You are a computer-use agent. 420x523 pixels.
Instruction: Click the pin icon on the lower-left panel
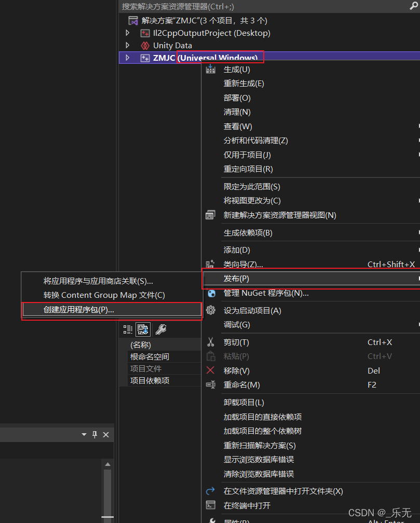click(95, 435)
